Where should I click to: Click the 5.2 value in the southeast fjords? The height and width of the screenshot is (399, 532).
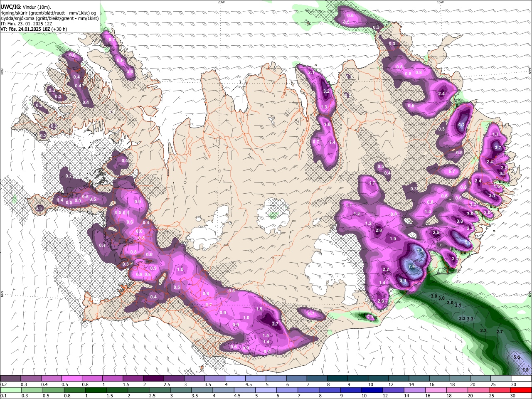click(x=468, y=242)
